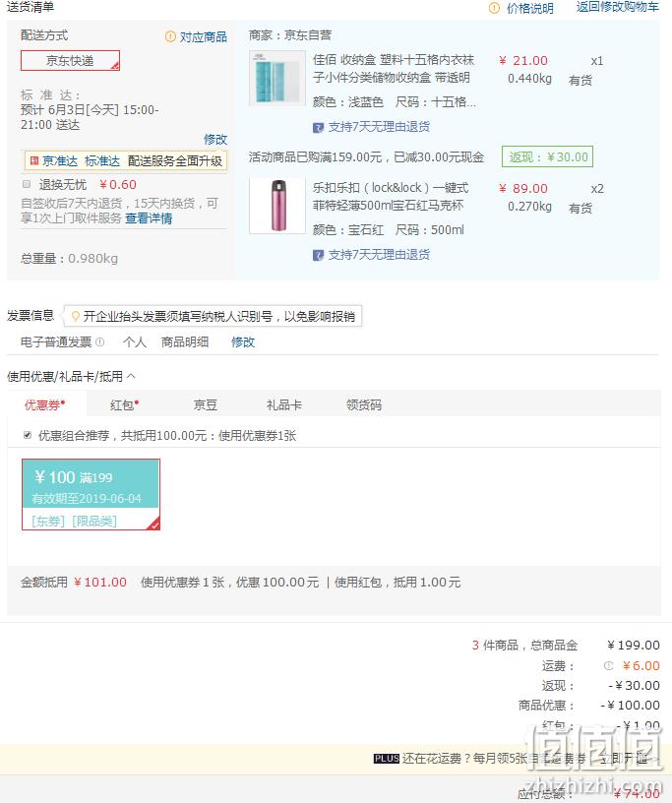672x803 pixels.
Task: Click the 对应商品 orange info icon
Action: pyautogui.click(x=170, y=36)
